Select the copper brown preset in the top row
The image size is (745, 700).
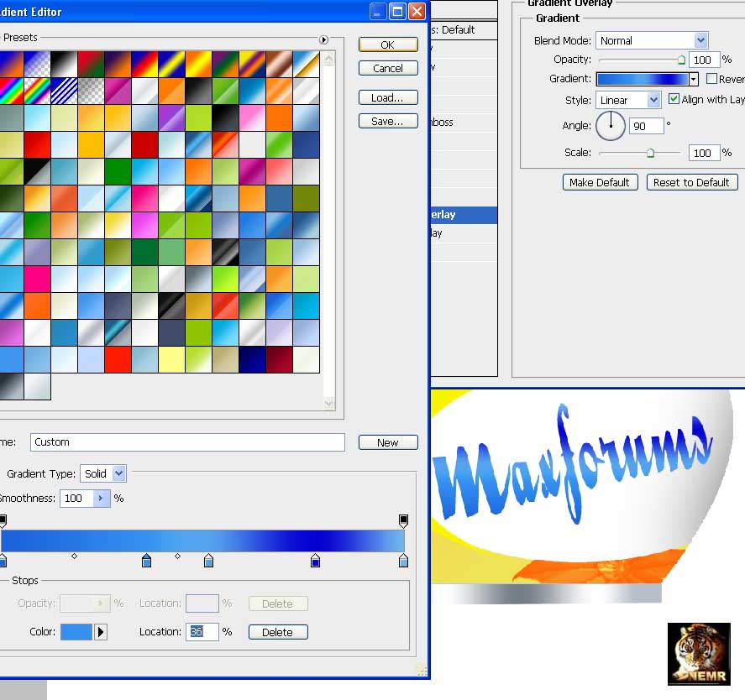point(279,64)
